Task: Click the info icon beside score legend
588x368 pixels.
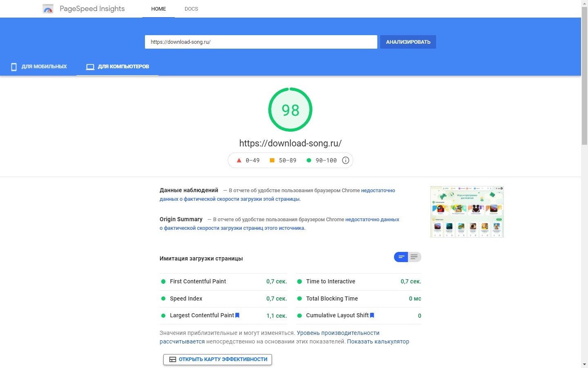Action: pos(345,160)
